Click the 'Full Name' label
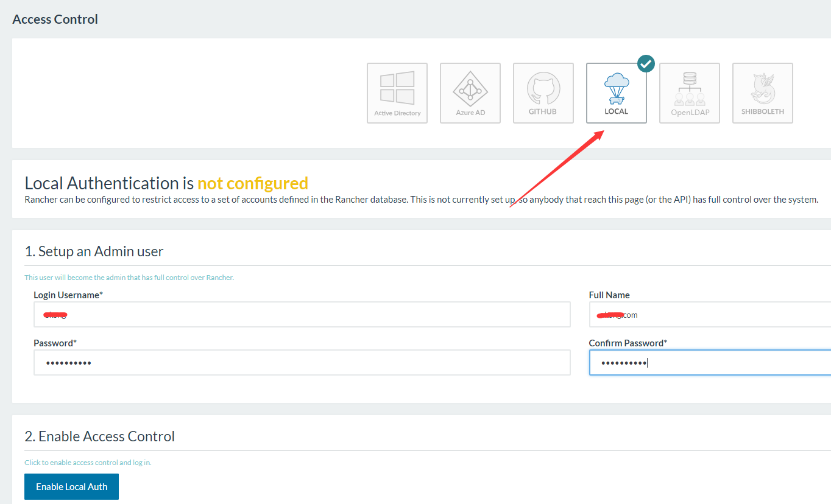831x504 pixels. click(x=609, y=295)
